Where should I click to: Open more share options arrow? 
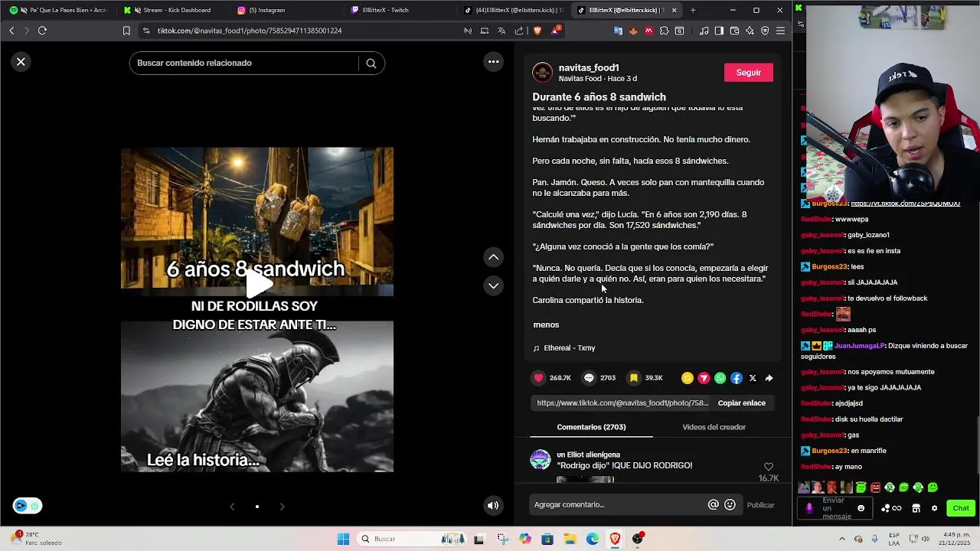769,378
